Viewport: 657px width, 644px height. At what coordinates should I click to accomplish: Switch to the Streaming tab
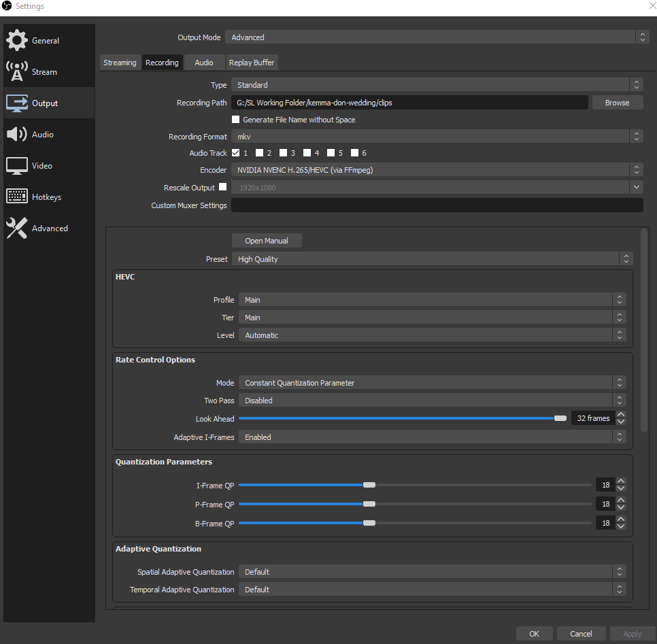click(120, 63)
